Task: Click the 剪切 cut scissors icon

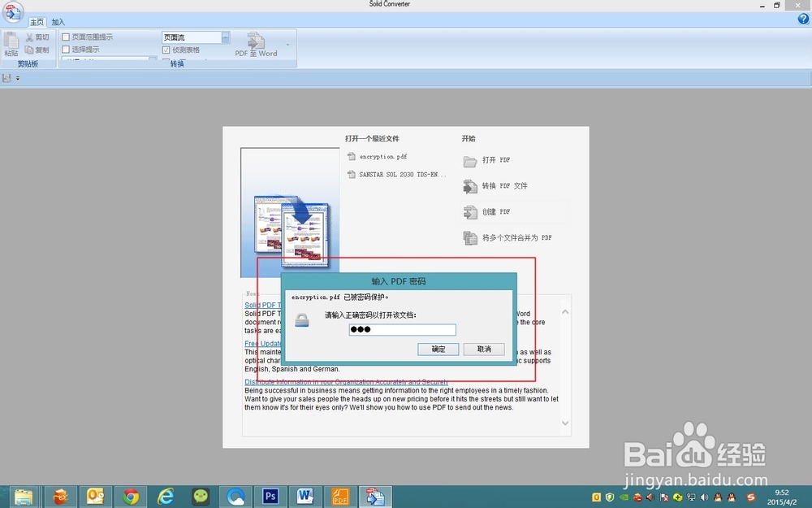Action: 29,37
